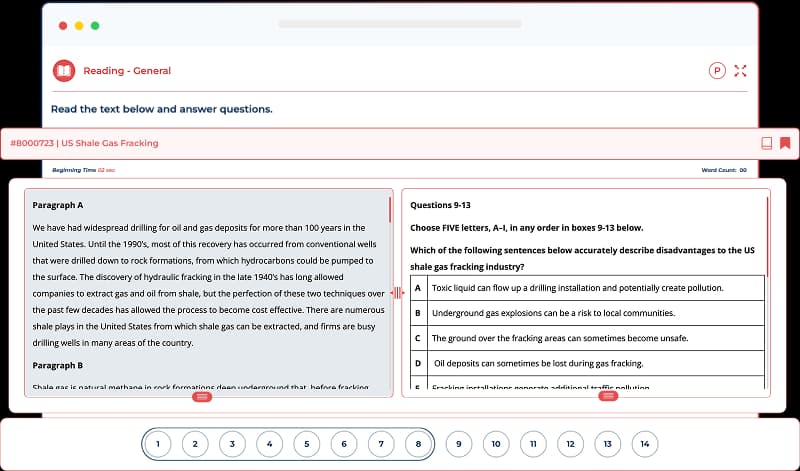Click the passage panel scrollbar
Image resolution: width=800 pixels, height=471 pixels.
coord(389,210)
